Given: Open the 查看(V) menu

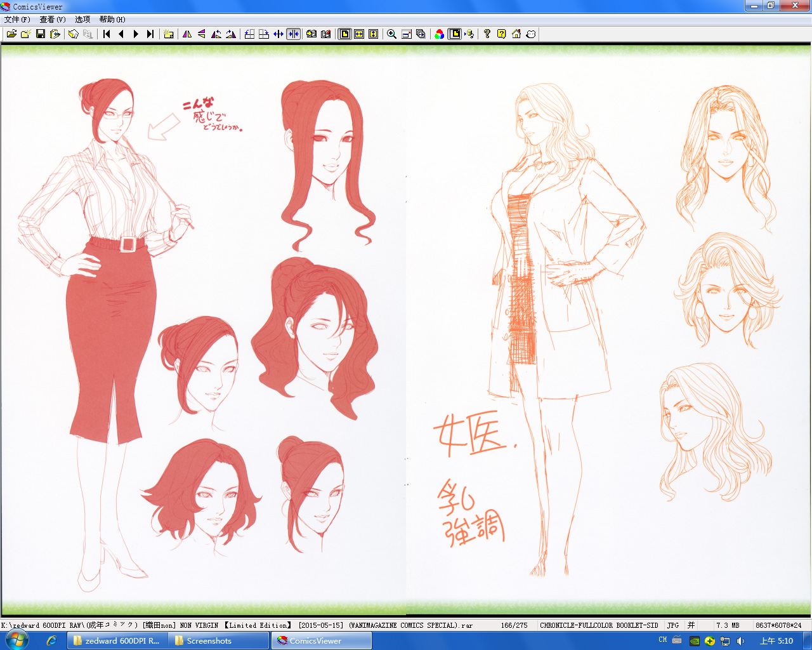Looking at the screenshot, I should click(x=53, y=20).
